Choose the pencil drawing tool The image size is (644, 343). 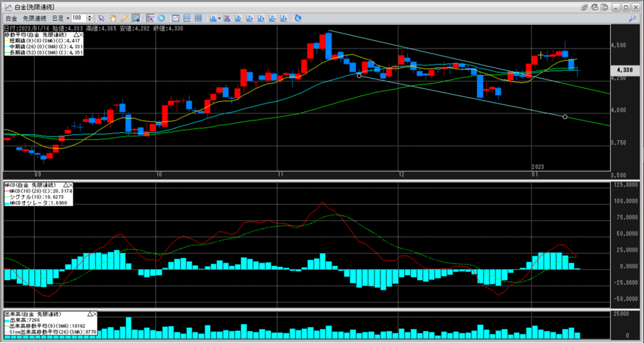point(124,18)
